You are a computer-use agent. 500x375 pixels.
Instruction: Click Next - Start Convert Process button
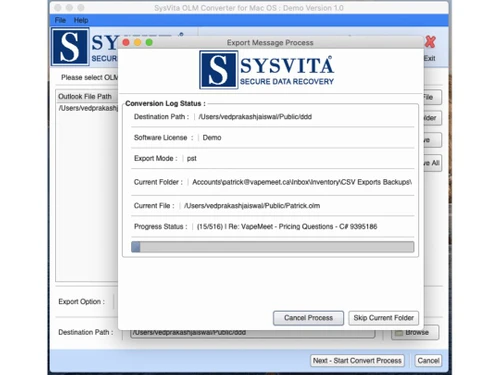tap(357, 361)
